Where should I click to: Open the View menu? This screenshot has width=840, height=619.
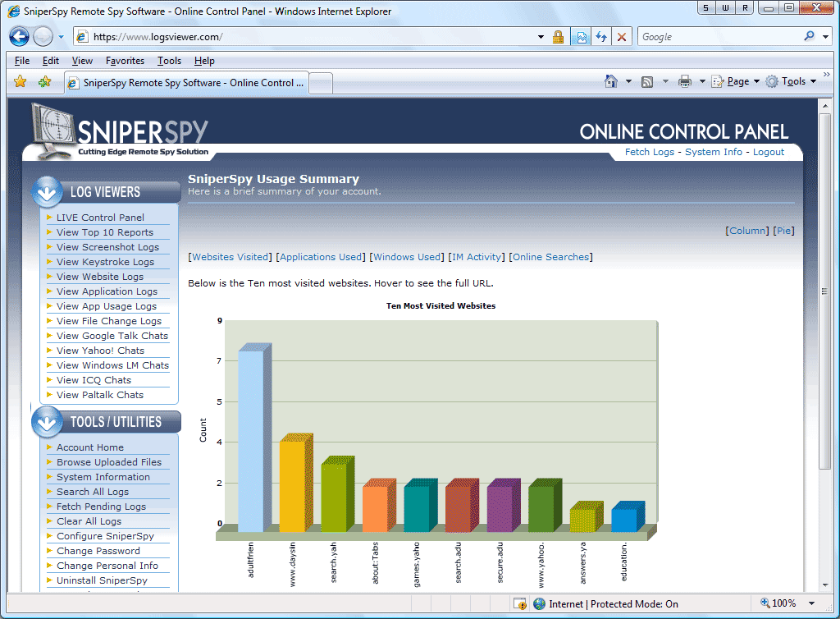(x=82, y=61)
